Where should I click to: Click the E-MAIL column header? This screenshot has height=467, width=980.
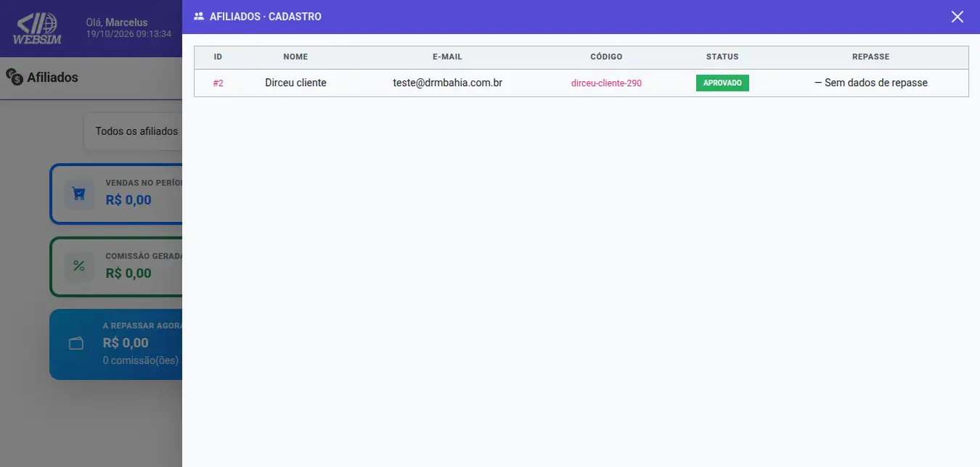(447, 57)
